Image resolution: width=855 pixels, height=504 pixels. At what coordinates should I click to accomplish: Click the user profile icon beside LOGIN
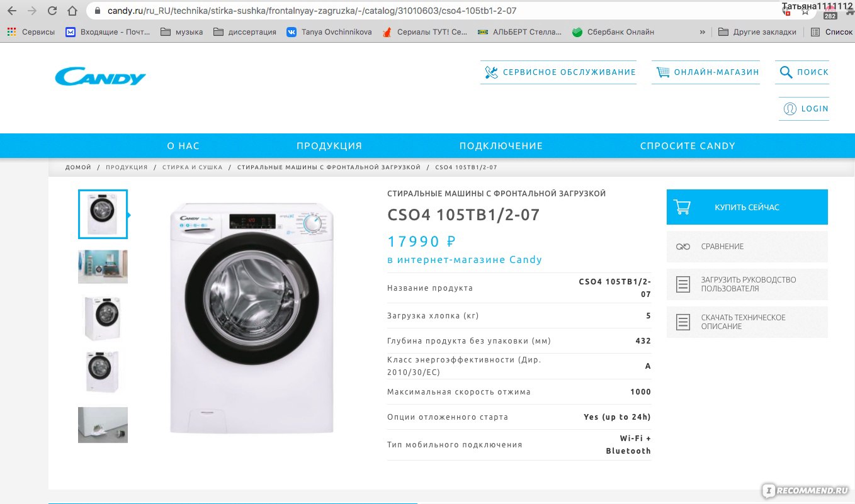pyautogui.click(x=790, y=109)
